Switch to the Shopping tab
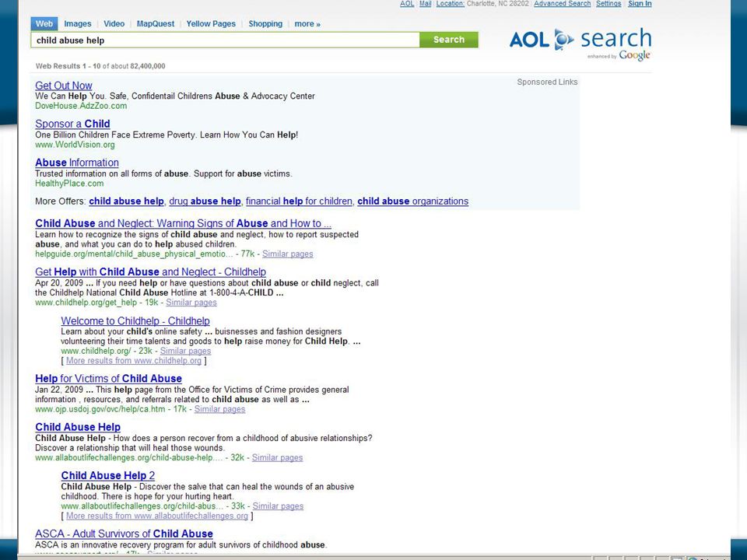Viewport: 747px width, 560px height. (x=265, y=24)
